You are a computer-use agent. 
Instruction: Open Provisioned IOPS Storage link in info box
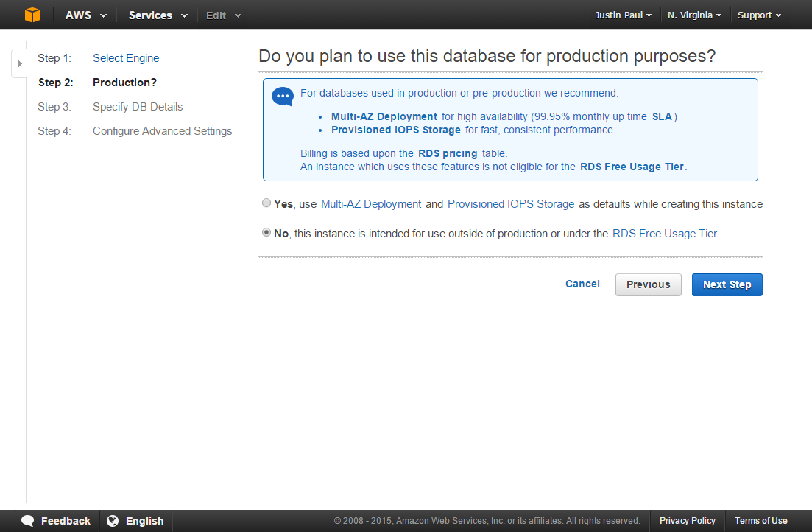pos(395,130)
